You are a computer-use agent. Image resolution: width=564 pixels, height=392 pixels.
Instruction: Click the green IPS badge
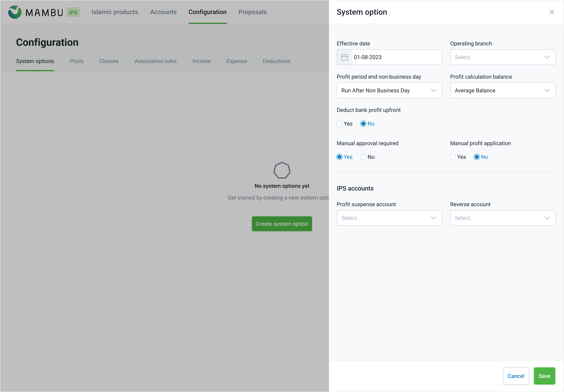[73, 12]
